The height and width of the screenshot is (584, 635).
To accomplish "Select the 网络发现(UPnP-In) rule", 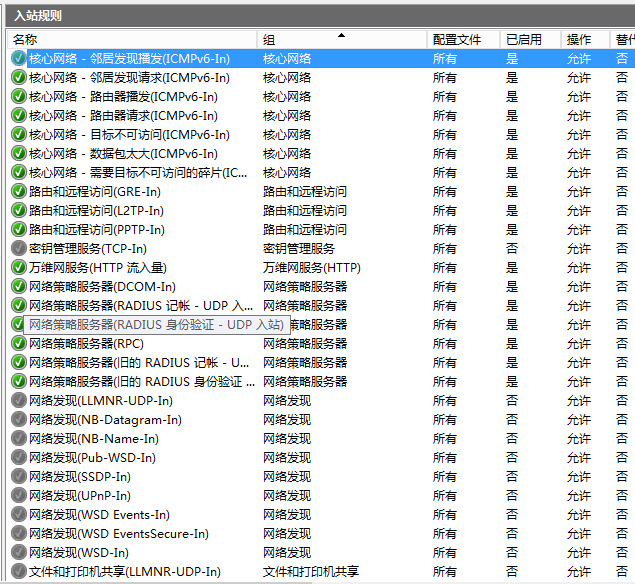I will tap(80, 496).
